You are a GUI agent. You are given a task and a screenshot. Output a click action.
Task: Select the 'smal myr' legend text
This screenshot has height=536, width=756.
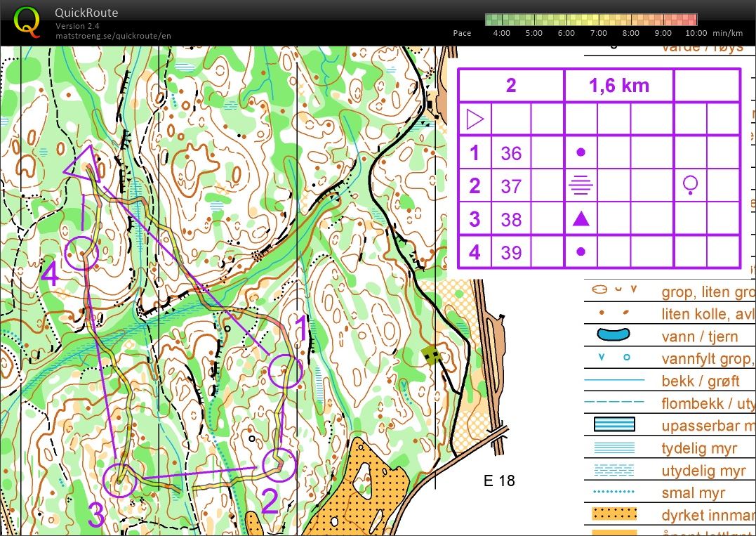coord(694,493)
